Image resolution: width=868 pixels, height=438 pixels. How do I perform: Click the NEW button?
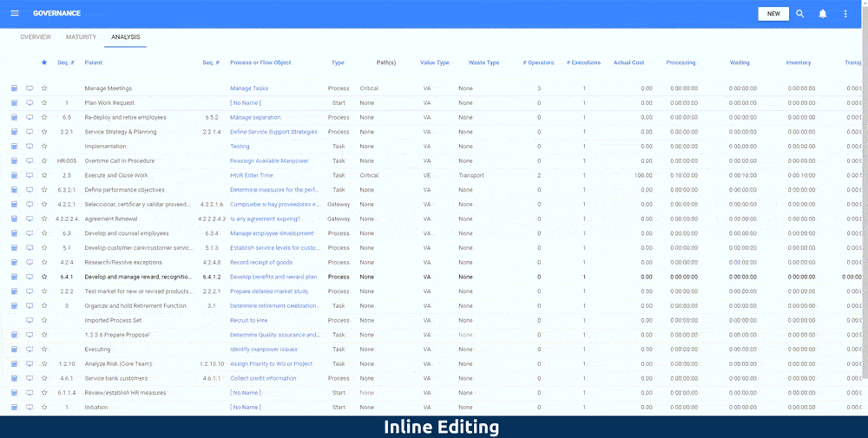(x=773, y=14)
